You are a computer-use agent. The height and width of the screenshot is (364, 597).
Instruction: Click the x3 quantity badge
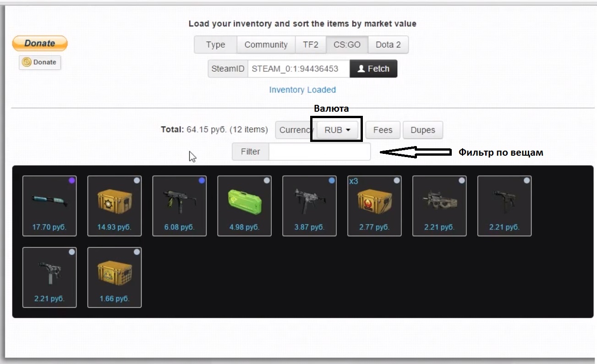coord(354,181)
